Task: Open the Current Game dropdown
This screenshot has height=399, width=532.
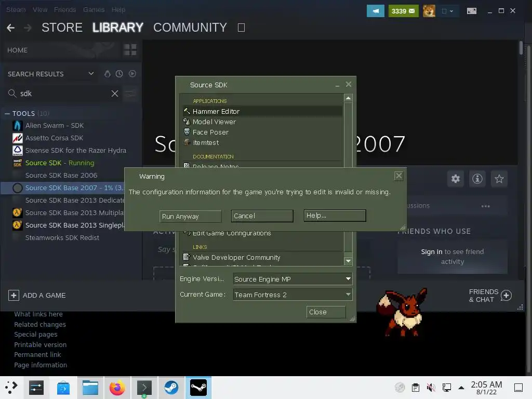Action: click(292, 295)
